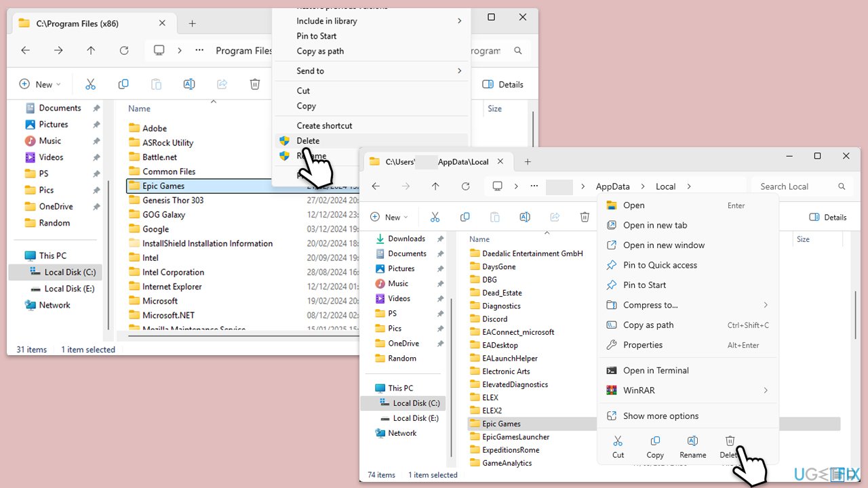Click Cut icon at context menu bottom
This screenshot has height=488, width=868.
tap(618, 447)
